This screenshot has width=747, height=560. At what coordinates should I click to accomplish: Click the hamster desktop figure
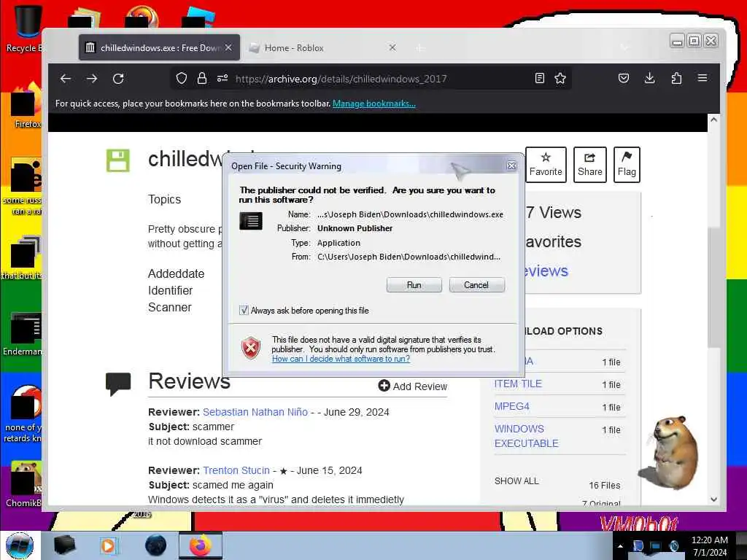tap(673, 452)
